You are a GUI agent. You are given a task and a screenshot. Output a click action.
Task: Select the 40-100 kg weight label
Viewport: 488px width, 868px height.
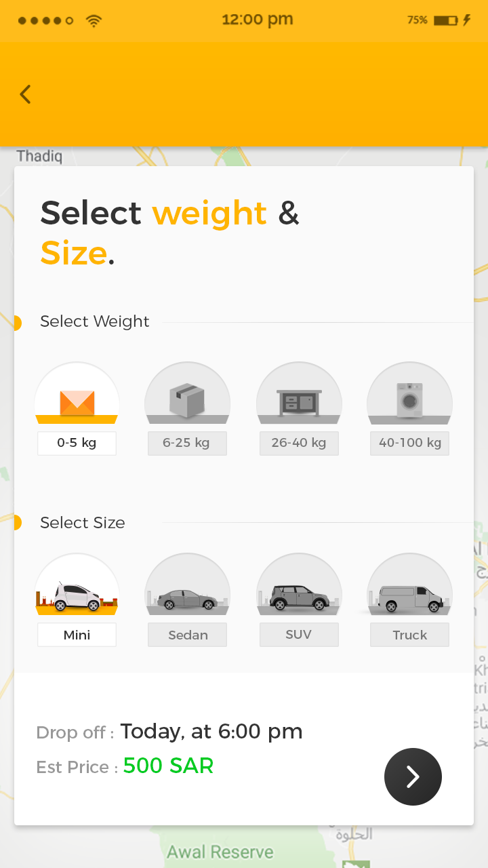tap(409, 443)
